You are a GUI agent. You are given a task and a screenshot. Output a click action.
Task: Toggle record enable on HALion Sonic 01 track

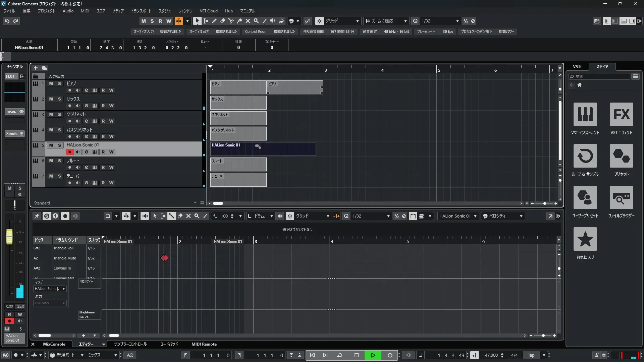(69, 152)
